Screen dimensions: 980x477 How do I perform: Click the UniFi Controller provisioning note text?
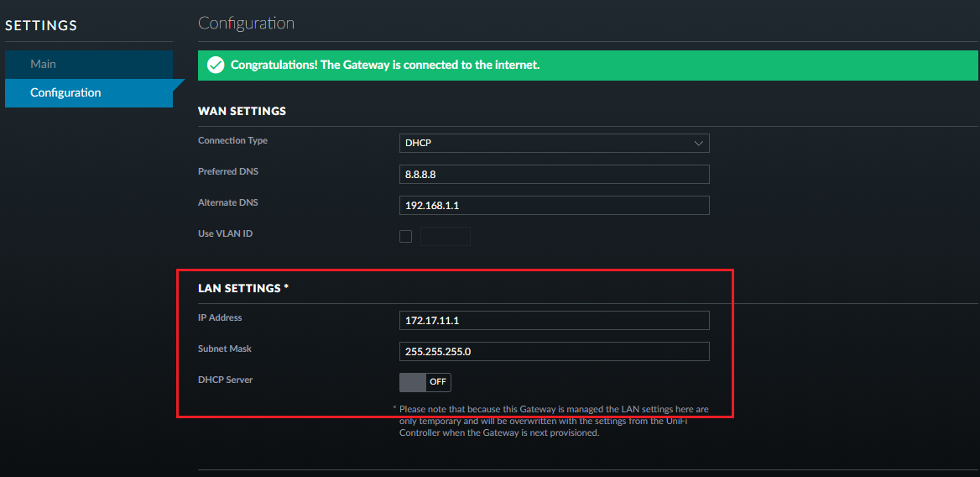pos(554,421)
